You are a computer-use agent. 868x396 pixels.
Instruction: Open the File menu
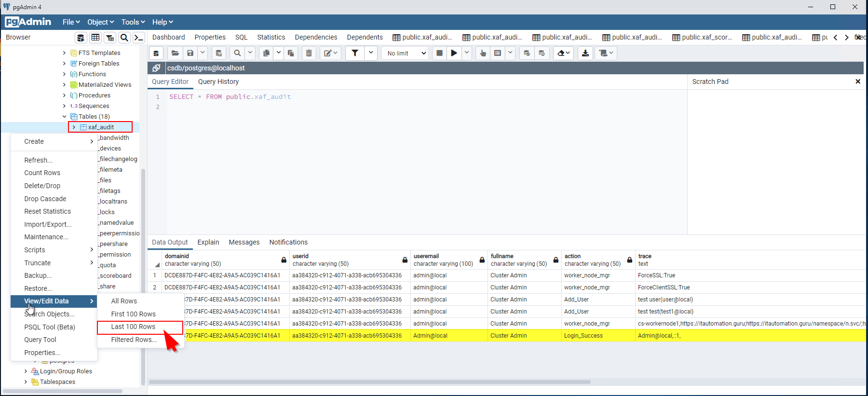click(x=71, y=22)
